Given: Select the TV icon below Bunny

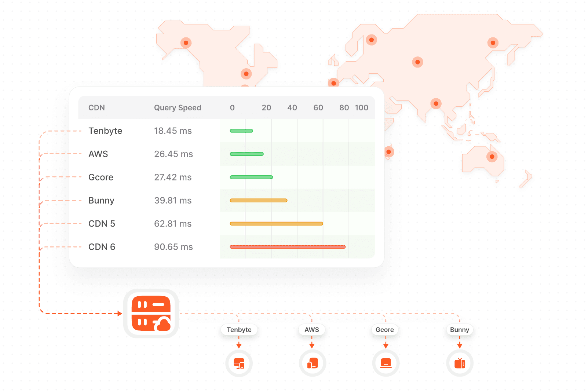Looking at the screenshot, I should (460, 363).
